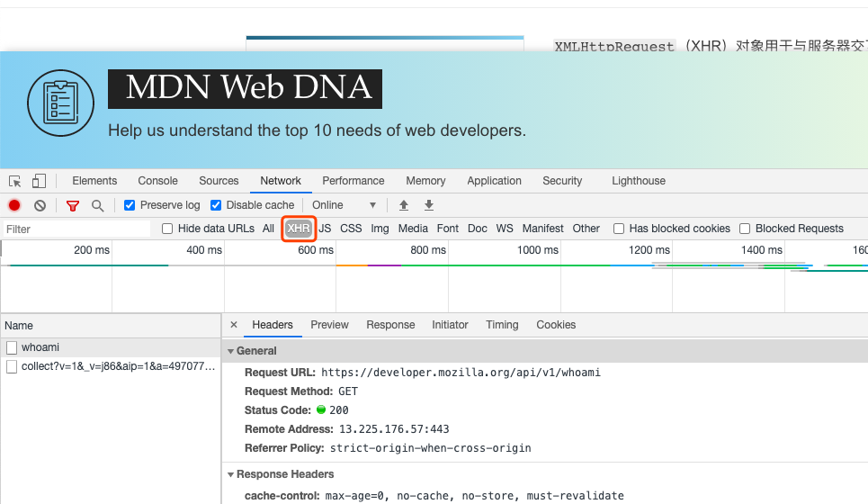Enable Hide data URLs checkbox
868x504 pixels.
point(167,229)
